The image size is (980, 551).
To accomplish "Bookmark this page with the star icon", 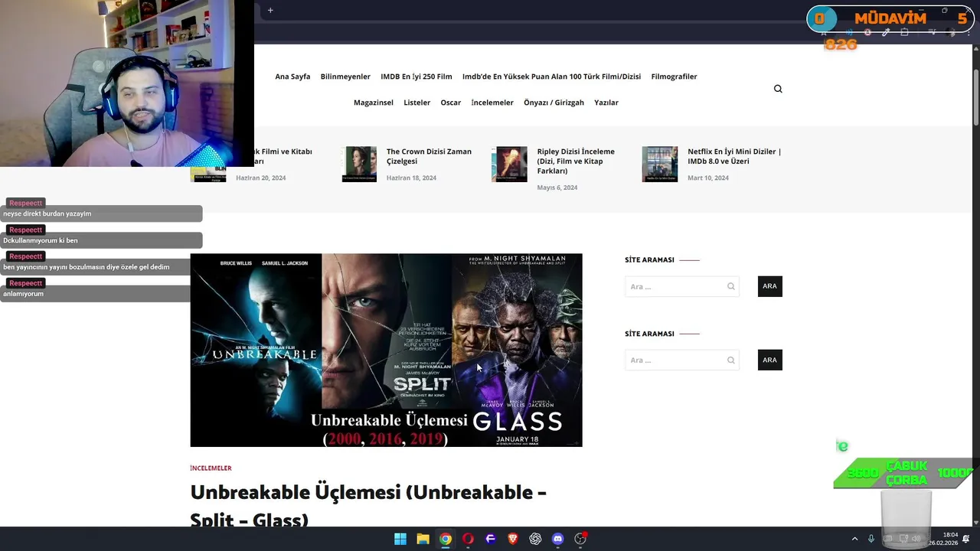I will point(824,32).
